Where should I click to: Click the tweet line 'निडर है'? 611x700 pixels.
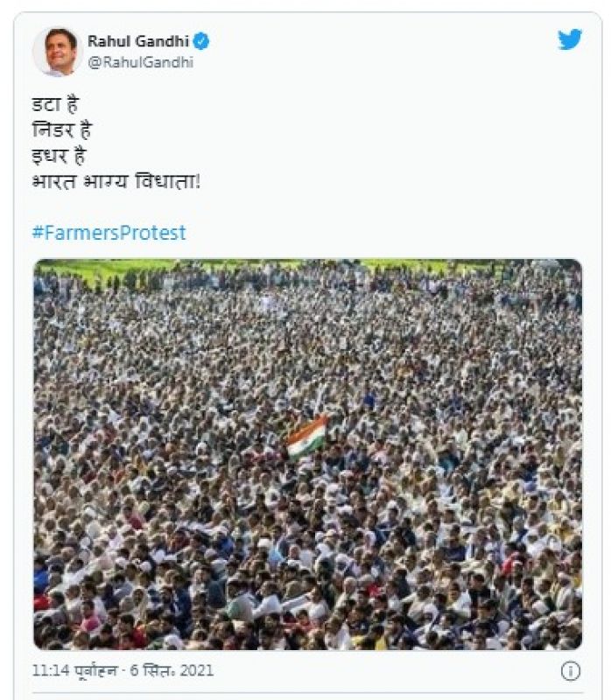[x=61, y=131]
